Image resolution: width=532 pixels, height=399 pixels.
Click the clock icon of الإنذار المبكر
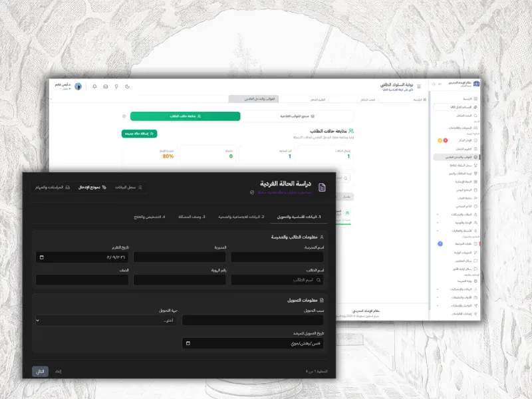(x=475, y=140)
